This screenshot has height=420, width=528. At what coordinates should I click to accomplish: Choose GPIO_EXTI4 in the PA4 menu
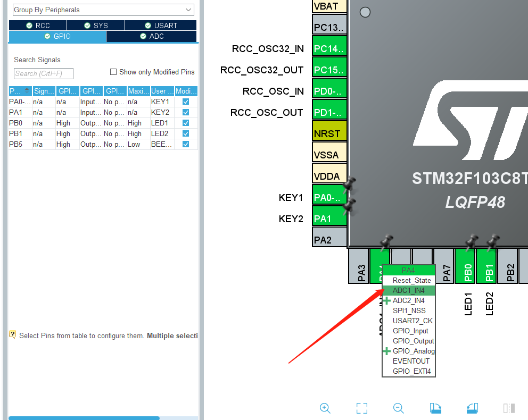click(x=409, y=371)
